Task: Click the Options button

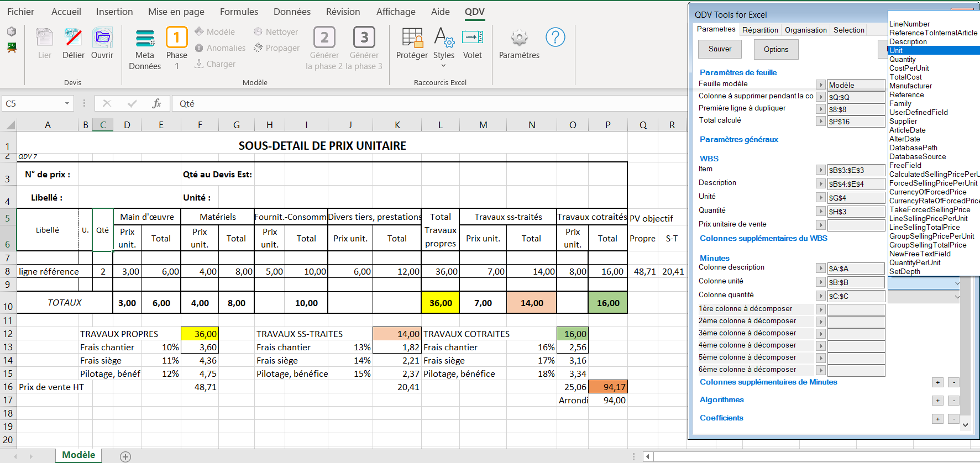Action: [776, 49]
